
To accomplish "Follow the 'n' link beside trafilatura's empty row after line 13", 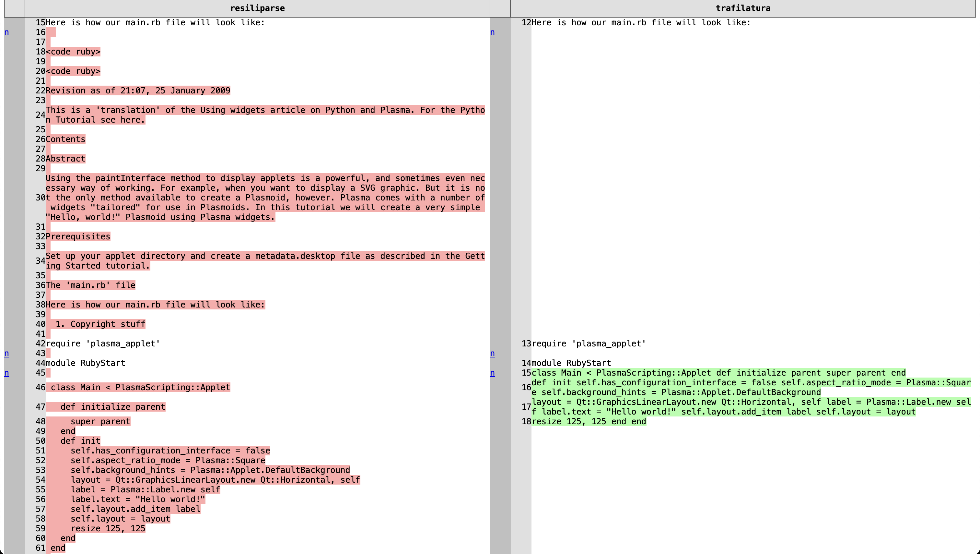I will click(x=492, y=353).
